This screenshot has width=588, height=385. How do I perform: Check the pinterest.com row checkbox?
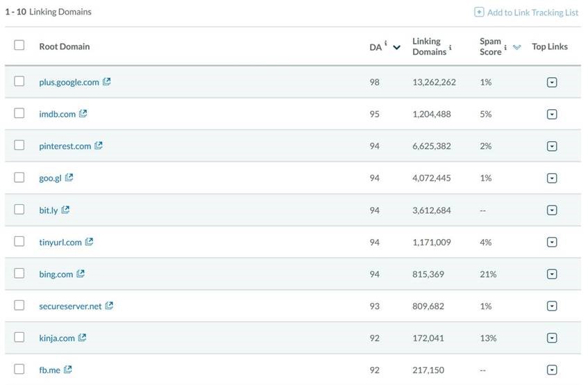pyautogui.click(x=19, y=145)
